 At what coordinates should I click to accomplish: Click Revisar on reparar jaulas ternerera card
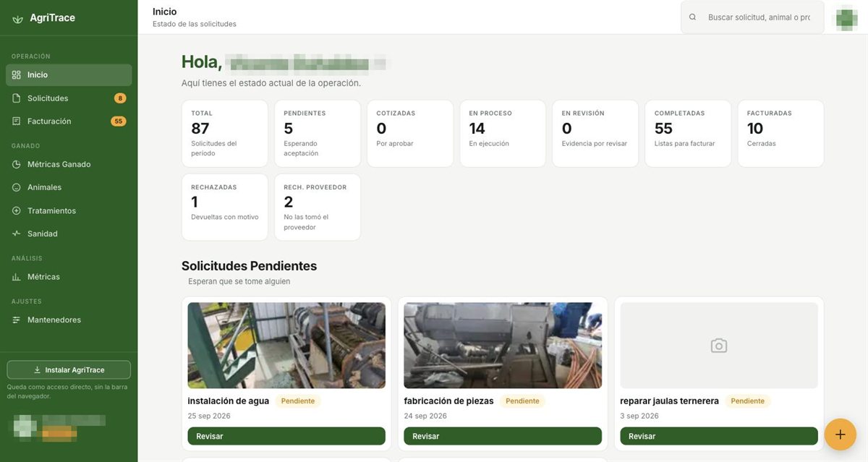pyautogui.click(x=719, y=437)
